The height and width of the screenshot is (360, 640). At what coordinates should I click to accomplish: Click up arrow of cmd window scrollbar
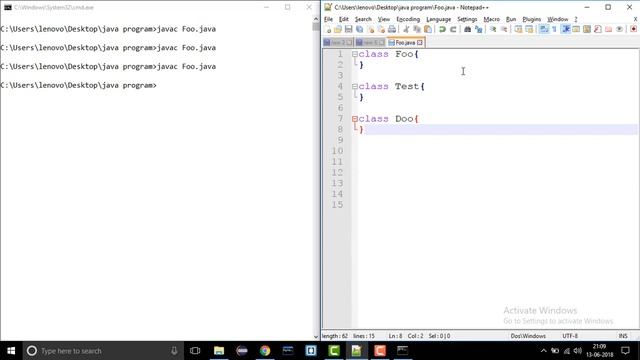pos(316,19)
